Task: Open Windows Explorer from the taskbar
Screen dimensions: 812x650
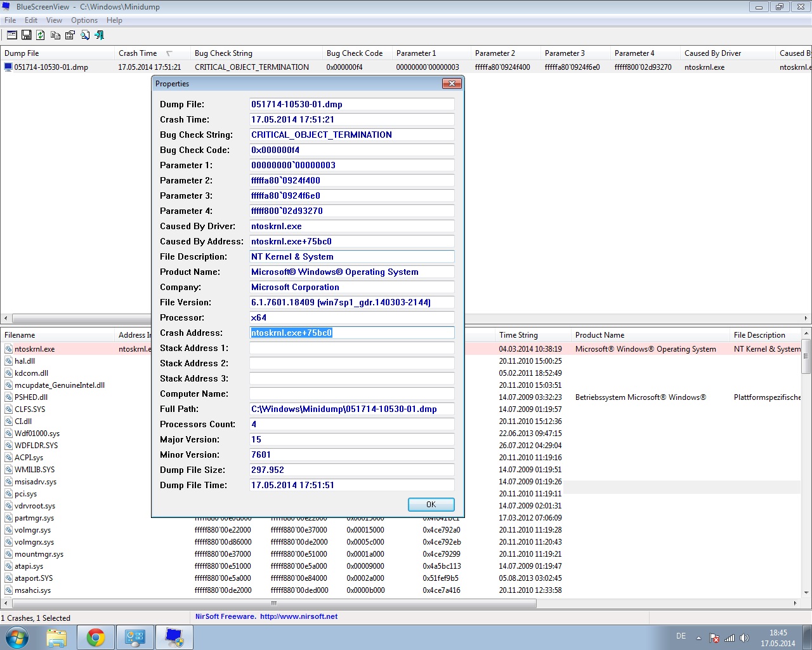Action: coord(56,637)
